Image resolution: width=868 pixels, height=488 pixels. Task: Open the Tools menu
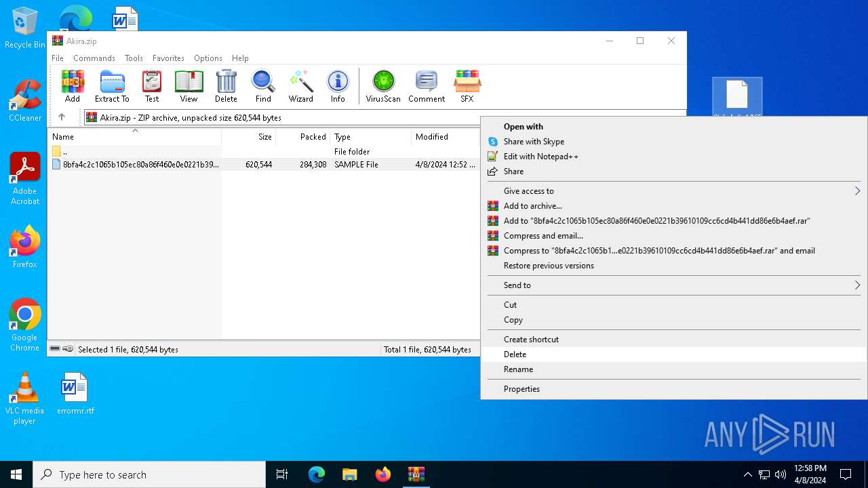134,58
